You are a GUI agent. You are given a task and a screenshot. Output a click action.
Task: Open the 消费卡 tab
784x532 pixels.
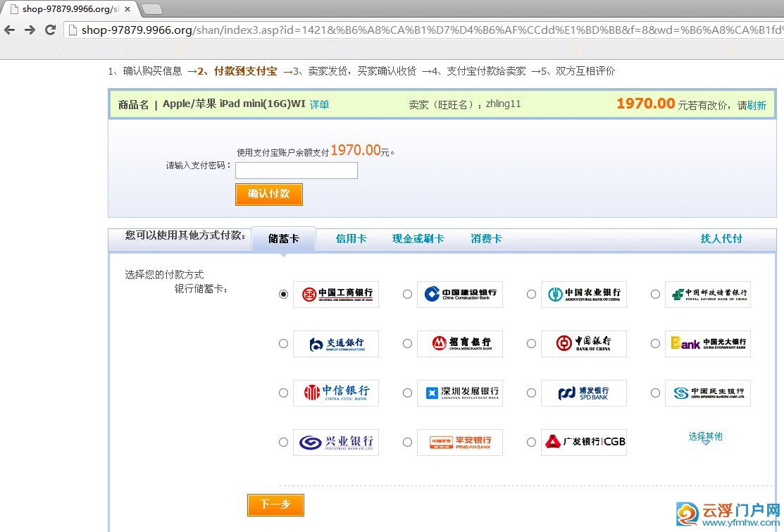point(486,239)
